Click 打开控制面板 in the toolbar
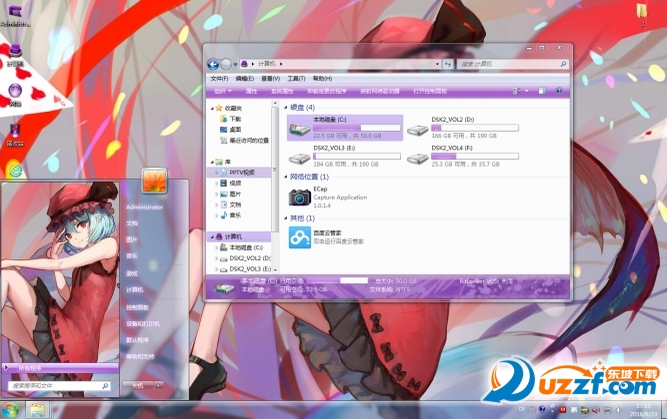Viewport: 667px width, 419px height. pos(430,91)
